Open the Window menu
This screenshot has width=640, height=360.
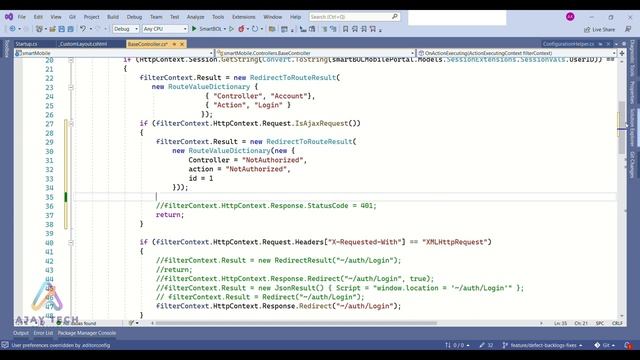point(273,17)
